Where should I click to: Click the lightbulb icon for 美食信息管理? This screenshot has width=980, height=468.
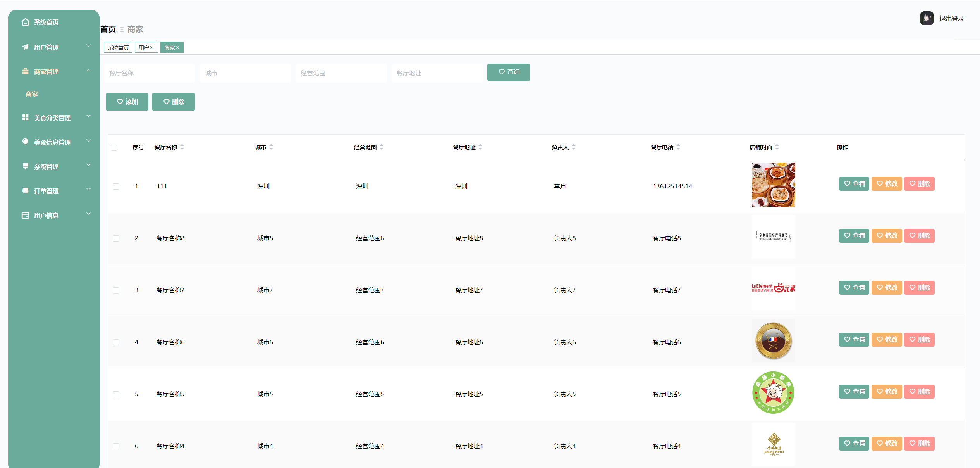click(25, 142)
